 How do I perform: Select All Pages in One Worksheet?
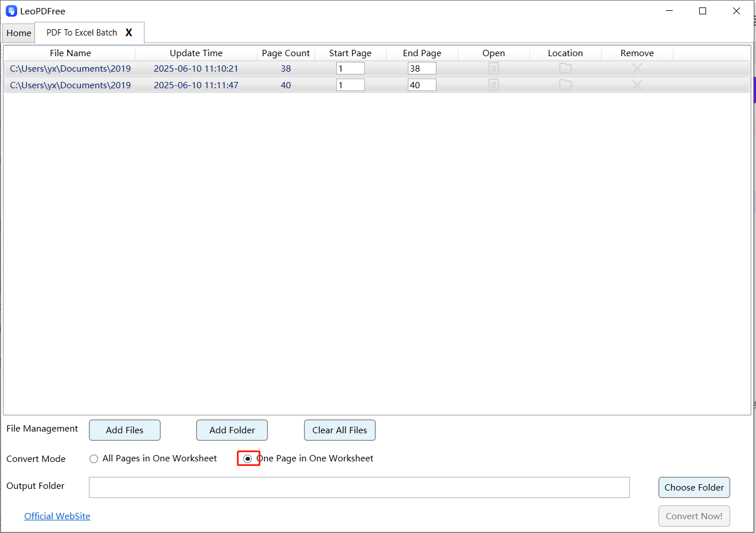tap(93, 458)
